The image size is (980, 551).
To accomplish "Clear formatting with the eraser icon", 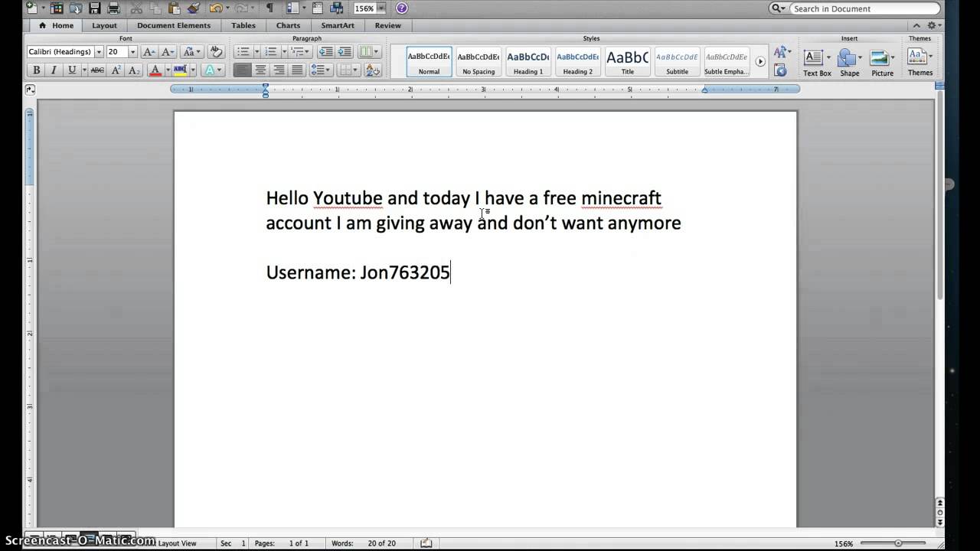I will (x=216, y=52).
